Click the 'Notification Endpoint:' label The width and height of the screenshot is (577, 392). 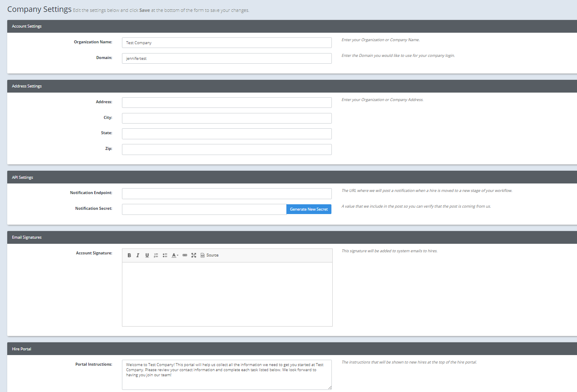[x=91, y=193]
